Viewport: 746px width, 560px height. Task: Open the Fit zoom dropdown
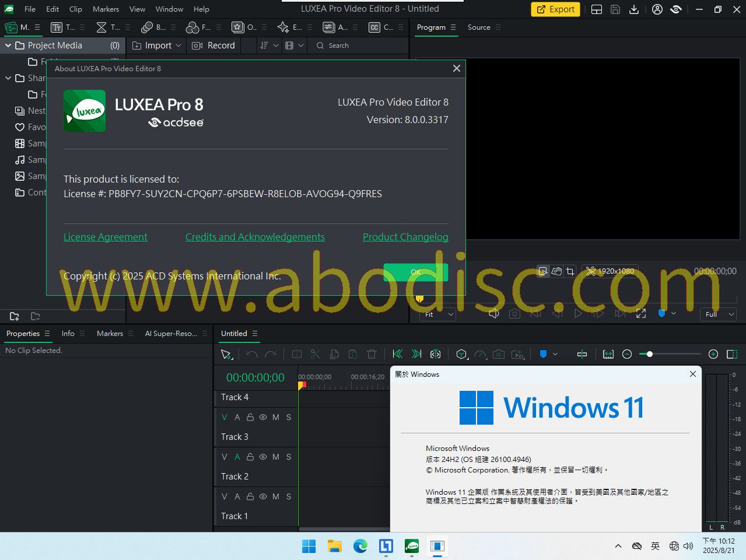pyautogui.click(x=437, y=314)
